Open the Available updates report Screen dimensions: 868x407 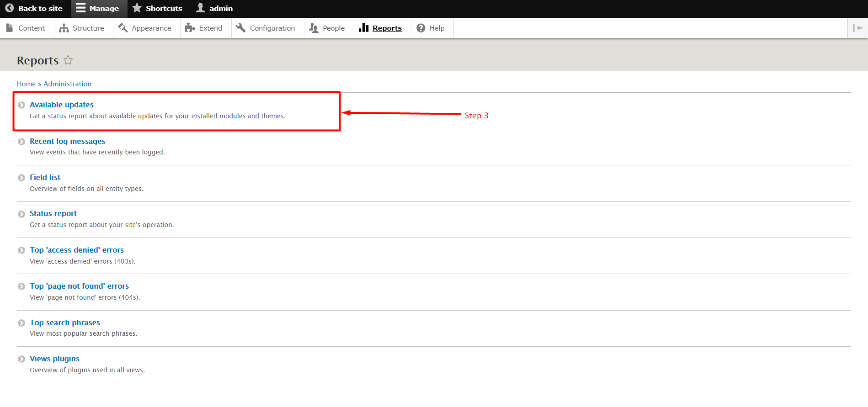point(62,105)
